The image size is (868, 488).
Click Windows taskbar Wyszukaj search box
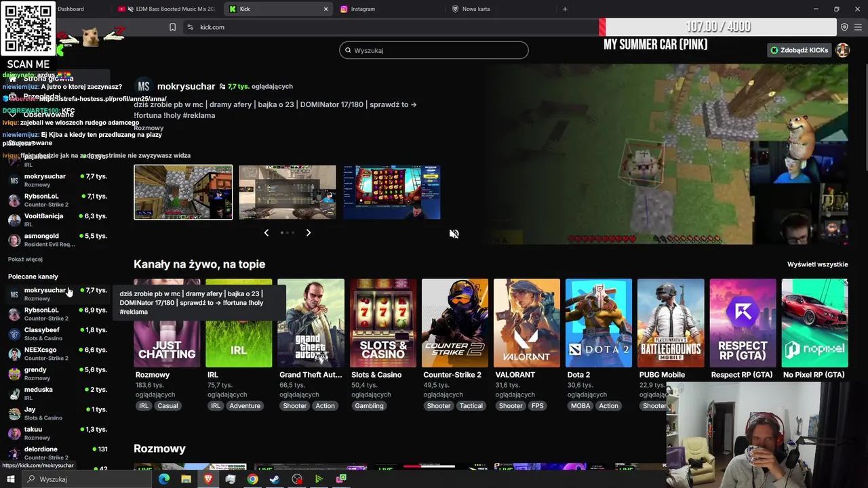point(88,479)
